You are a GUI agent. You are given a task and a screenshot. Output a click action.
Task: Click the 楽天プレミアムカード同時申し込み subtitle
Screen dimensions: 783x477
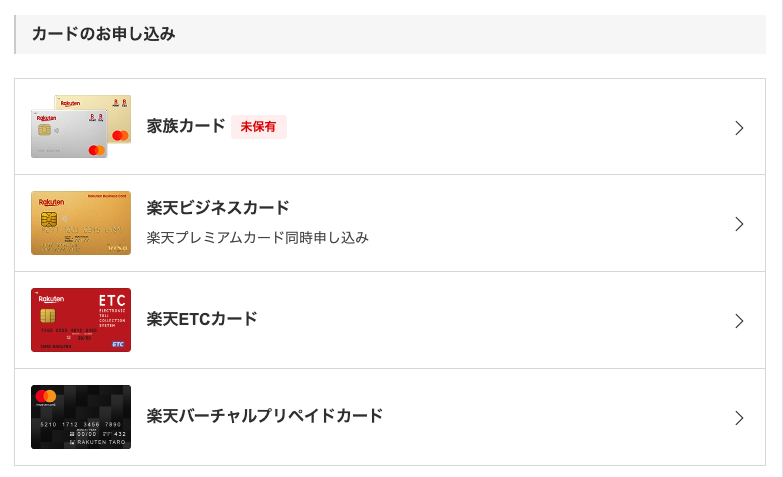pos(258,238)
